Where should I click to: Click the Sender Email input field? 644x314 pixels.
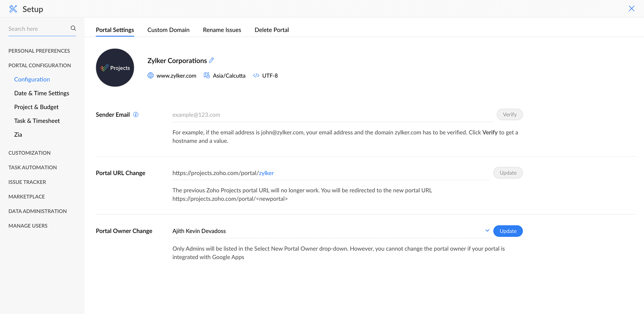coord(332,115)
